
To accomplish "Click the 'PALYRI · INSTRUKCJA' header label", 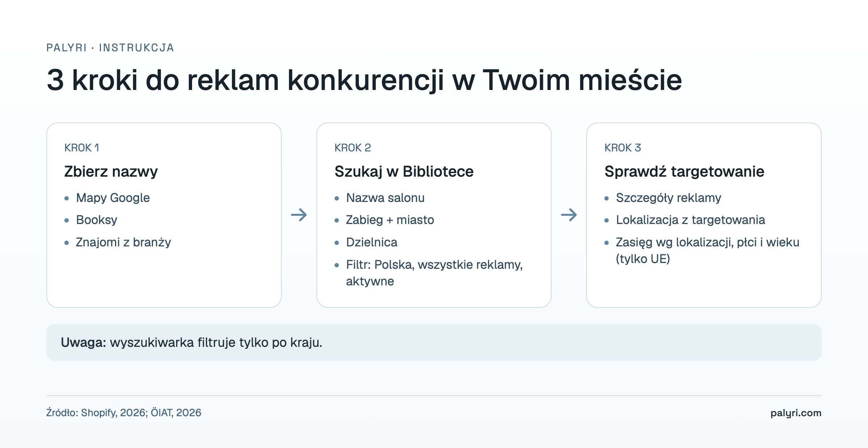I will click(110, 48).
